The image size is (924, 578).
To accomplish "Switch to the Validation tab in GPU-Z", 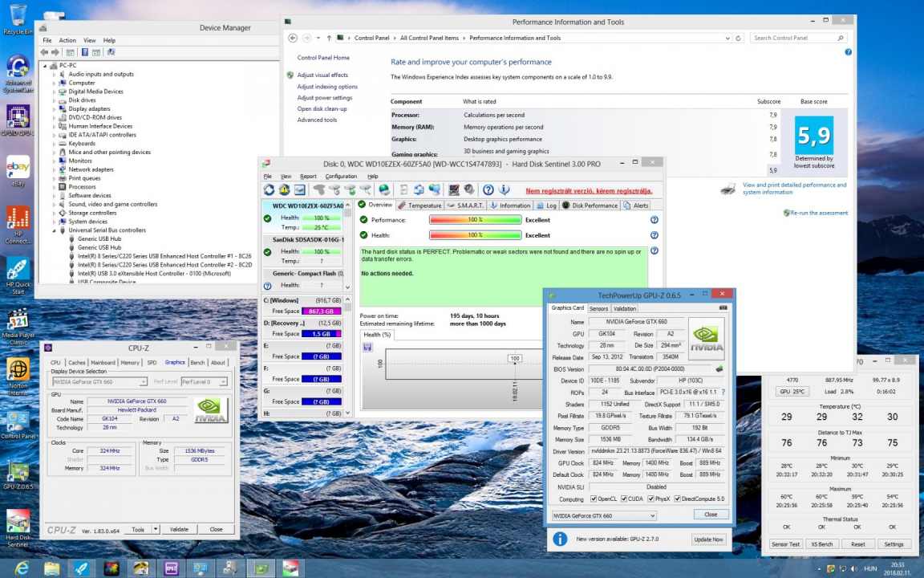I will pos(625,308).
